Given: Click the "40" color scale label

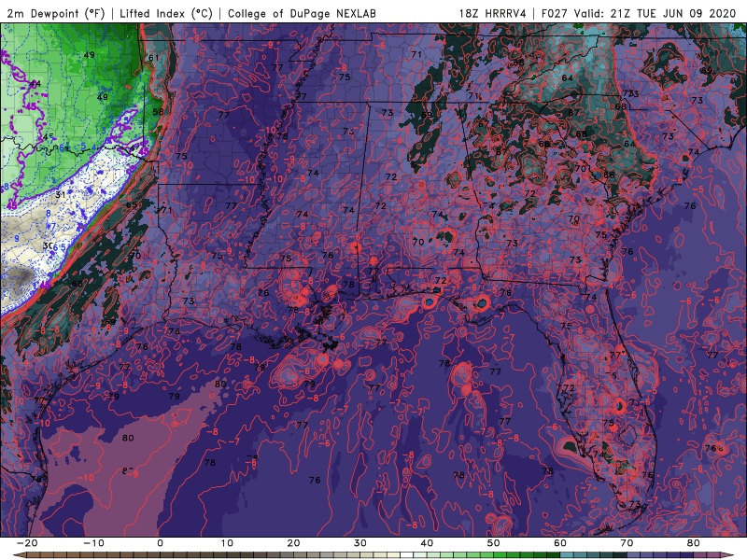Looking at the screenshot, I should point(427,543).
